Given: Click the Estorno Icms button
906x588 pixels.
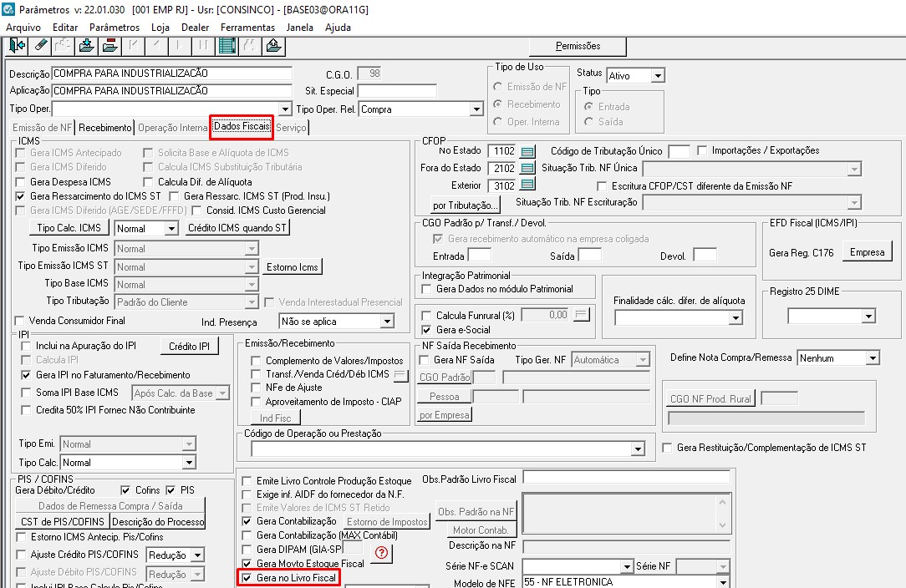Looking at the screenshot, I should 293,266.
